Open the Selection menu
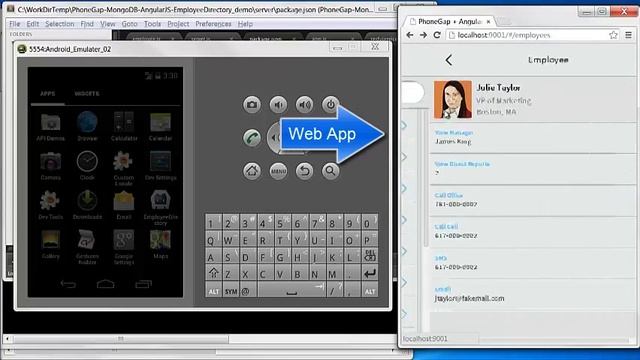The height and width of the screenshot is (360, 640). tap(60, 24)
